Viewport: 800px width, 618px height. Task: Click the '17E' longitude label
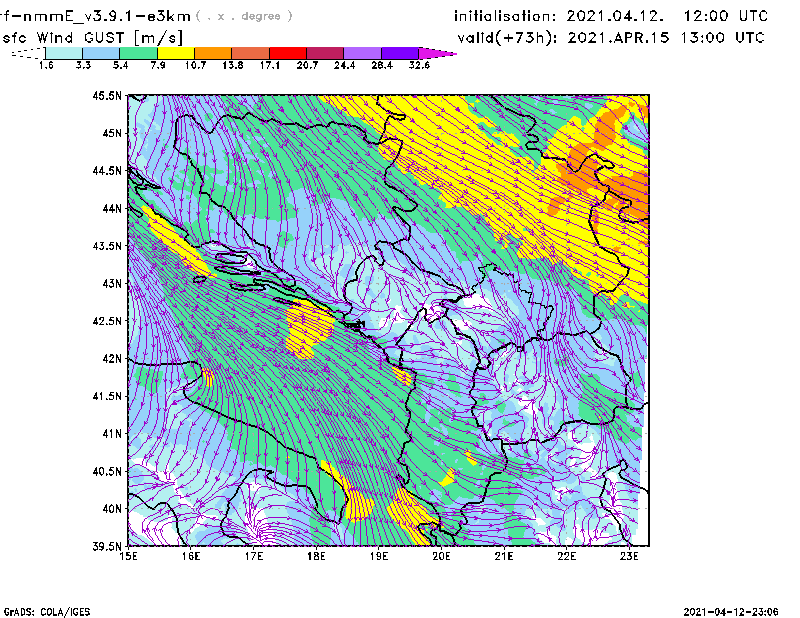click(x=254, y=556)
